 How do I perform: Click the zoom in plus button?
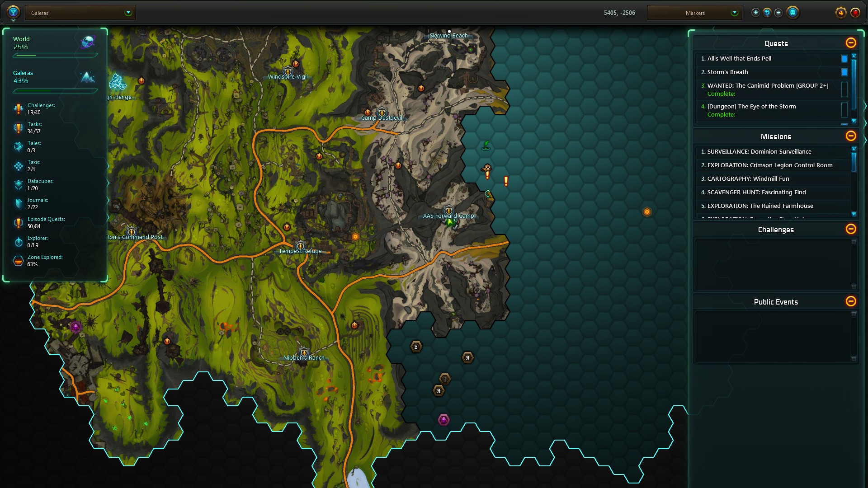click(x=755, y=13)
